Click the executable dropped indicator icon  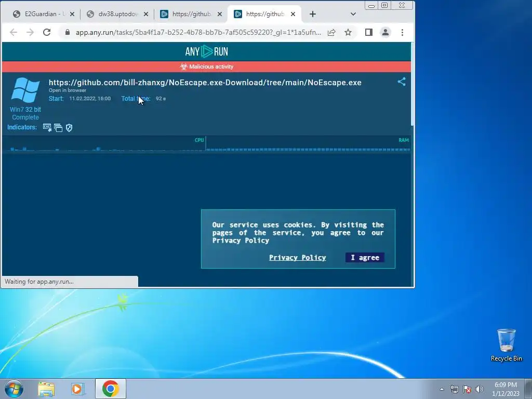click(47, 128)
